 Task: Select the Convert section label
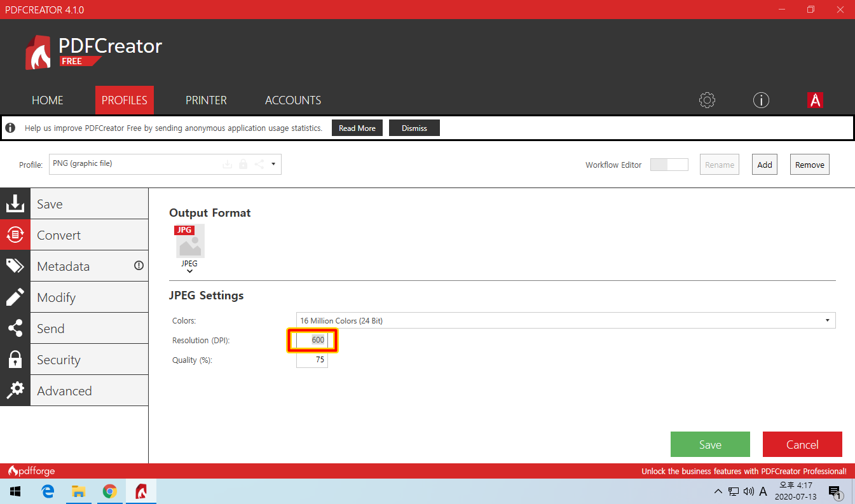pyautogui.click(x=58, y=235)
